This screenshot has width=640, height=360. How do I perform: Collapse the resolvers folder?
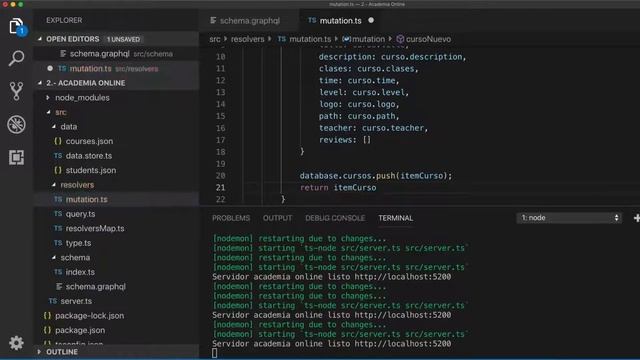pos(54,184)
